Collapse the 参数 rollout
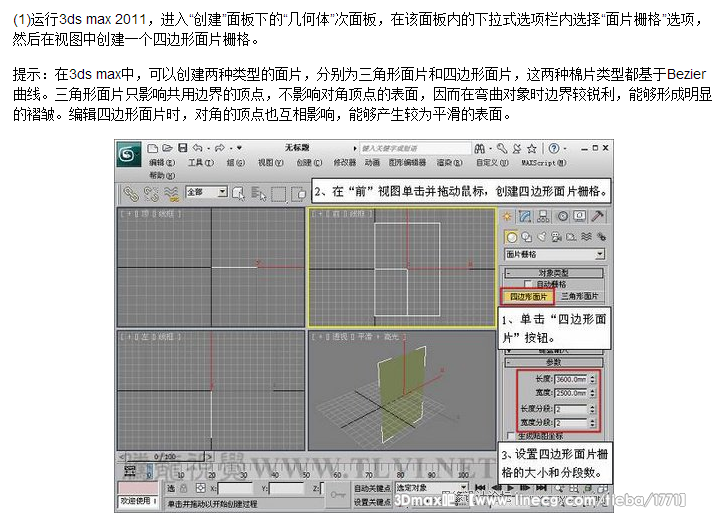 point(554,362)
